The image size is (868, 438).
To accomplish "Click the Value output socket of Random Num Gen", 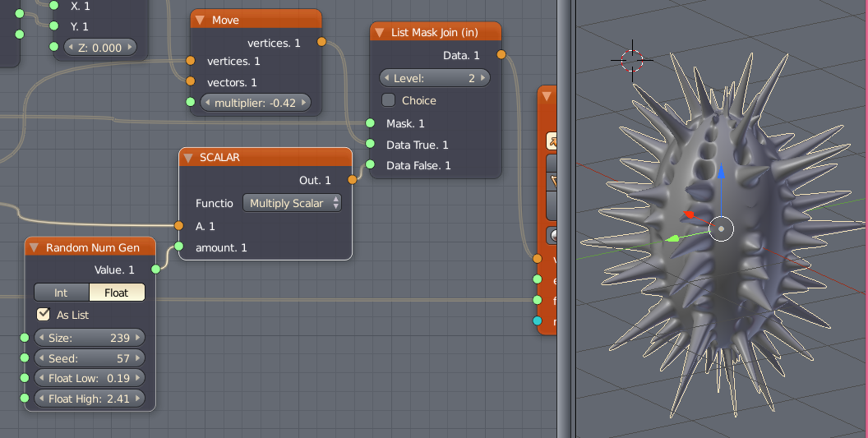I will point(156,269).
